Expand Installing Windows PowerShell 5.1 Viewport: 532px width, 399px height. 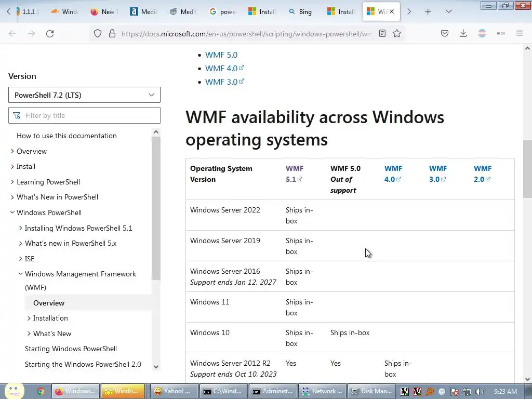click(20, 228)
